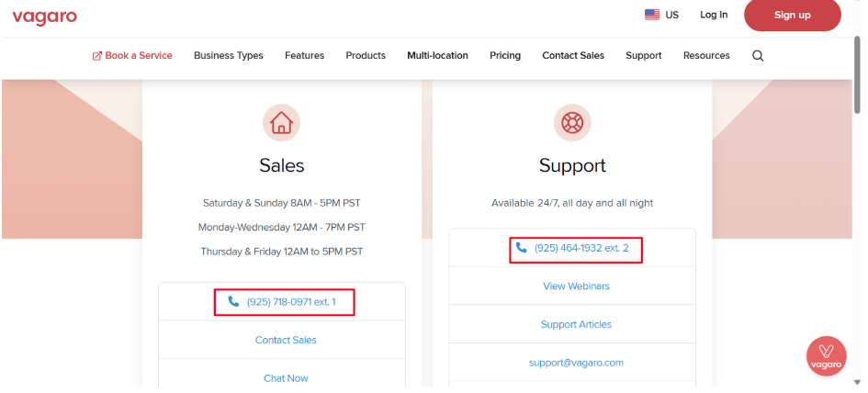Click the Sales house icon

[281, 123]
